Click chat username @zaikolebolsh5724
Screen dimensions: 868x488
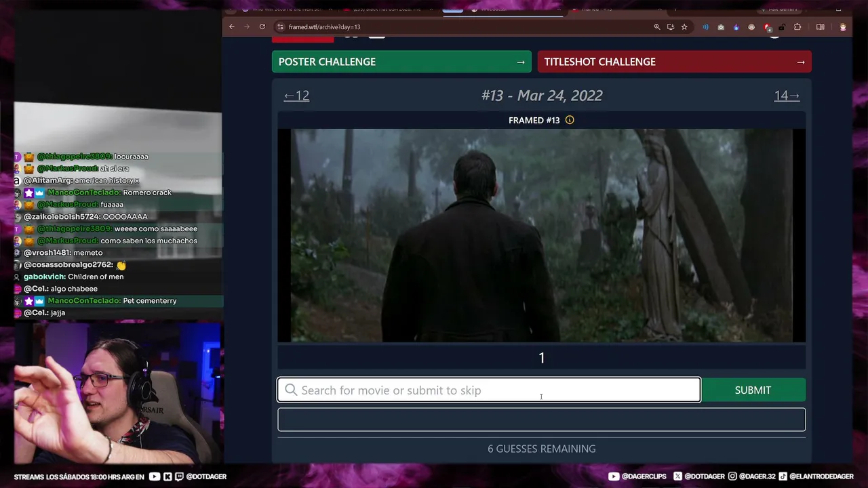click(62, 217)
